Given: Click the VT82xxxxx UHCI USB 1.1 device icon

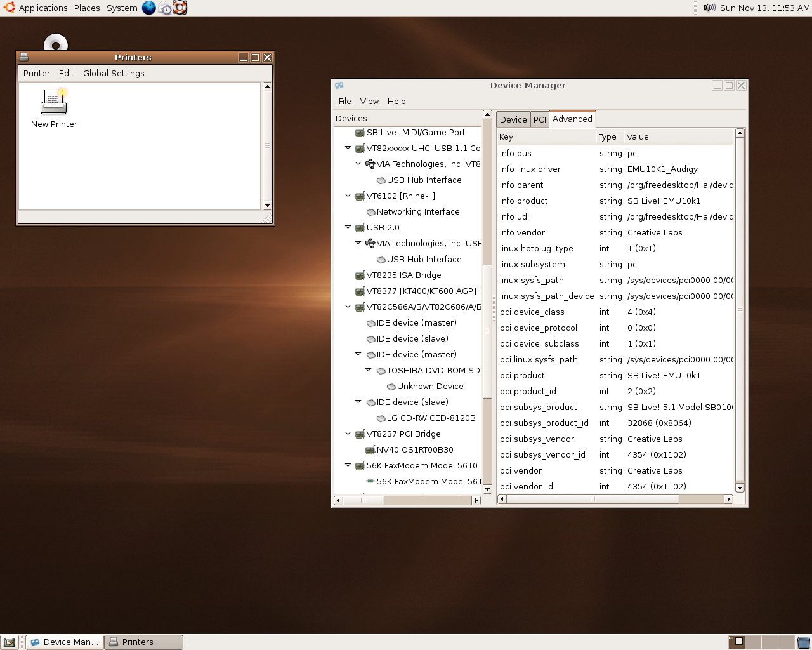Looking at the screenshot, I should click(360, 149).
